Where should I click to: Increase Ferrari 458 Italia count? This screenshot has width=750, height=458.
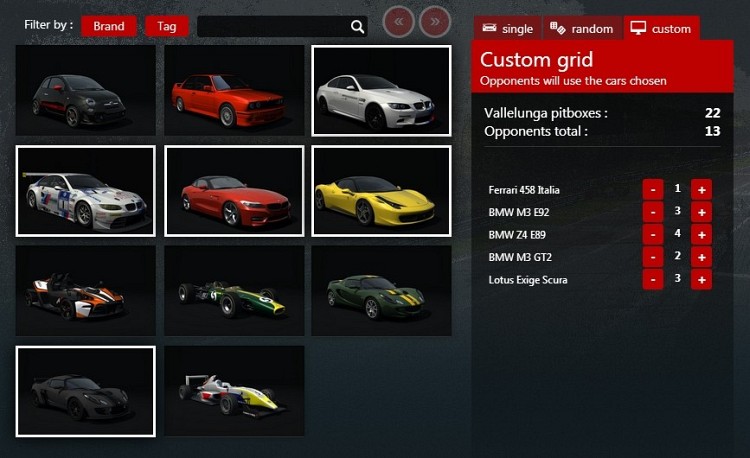pos(701,189)
